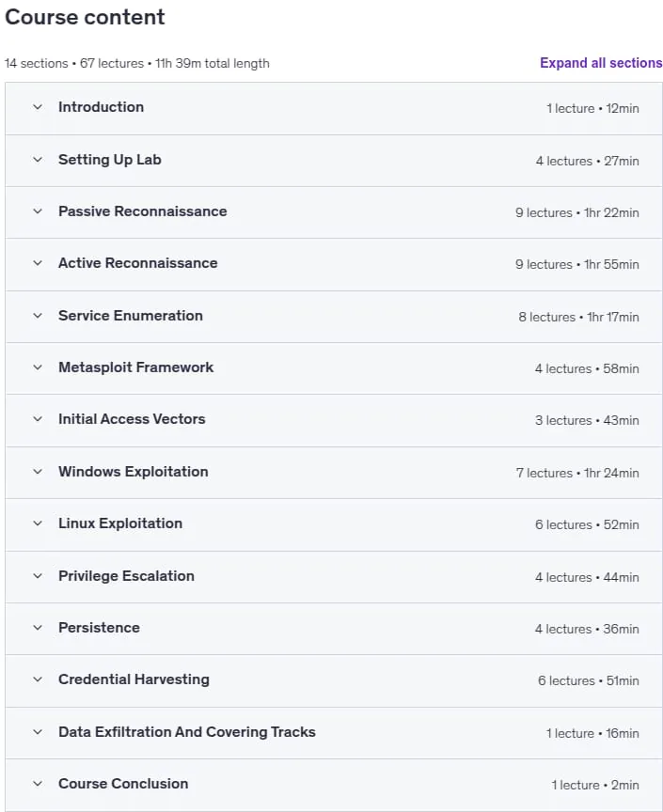The height and width of the screenshot is (812, 663).
Task: Click the Course Conclusion chevron icon
Action: tap(38, 784)
